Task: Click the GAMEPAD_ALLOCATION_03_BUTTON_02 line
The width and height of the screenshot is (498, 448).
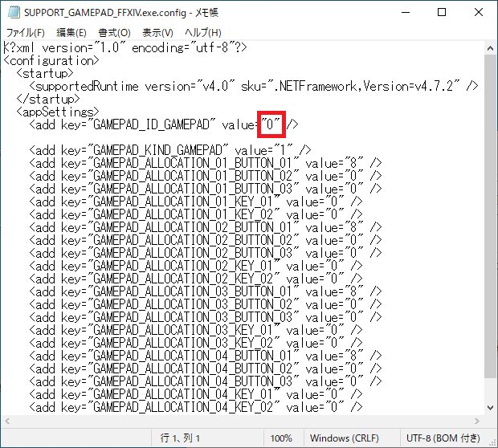Action: (205, 304)
